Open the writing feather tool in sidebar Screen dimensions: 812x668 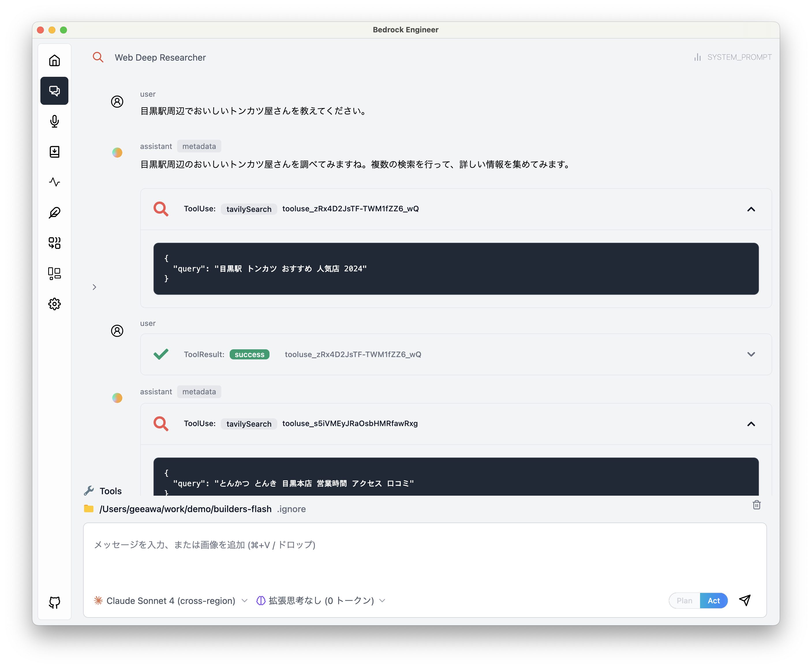click(x=54, y=212)
